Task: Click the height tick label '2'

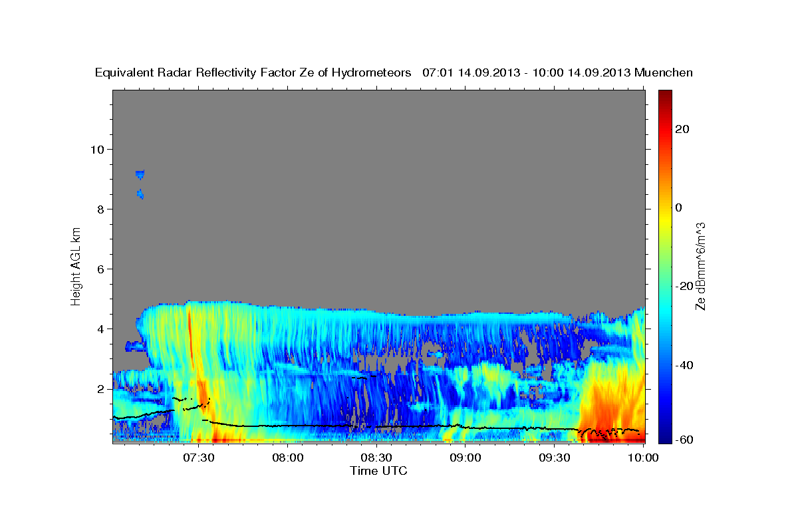Action: tap(100, 388)
